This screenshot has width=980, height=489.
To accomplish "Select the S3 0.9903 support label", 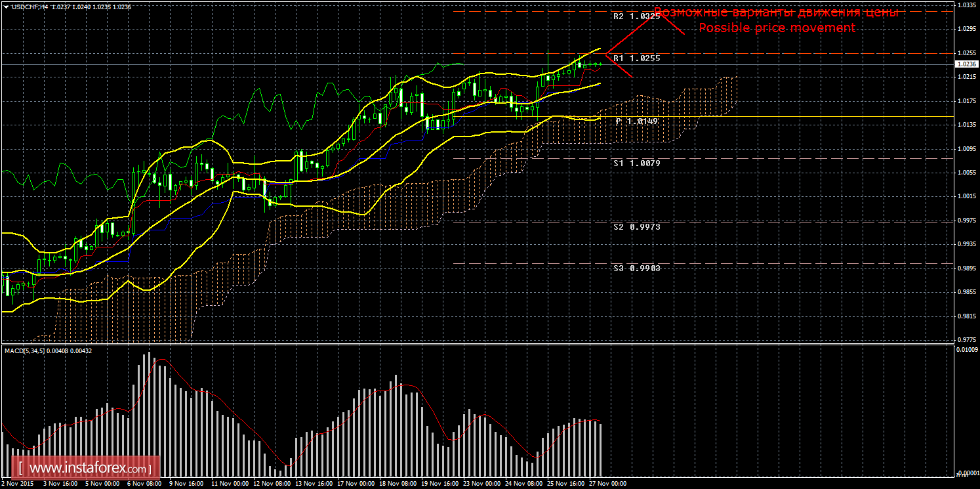I will point(636,268).
